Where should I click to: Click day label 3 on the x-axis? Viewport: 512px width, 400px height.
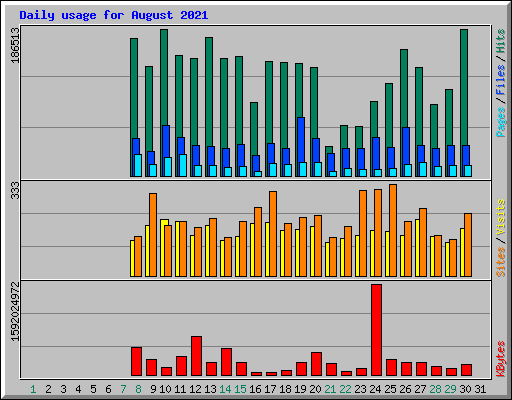[63, 389]
